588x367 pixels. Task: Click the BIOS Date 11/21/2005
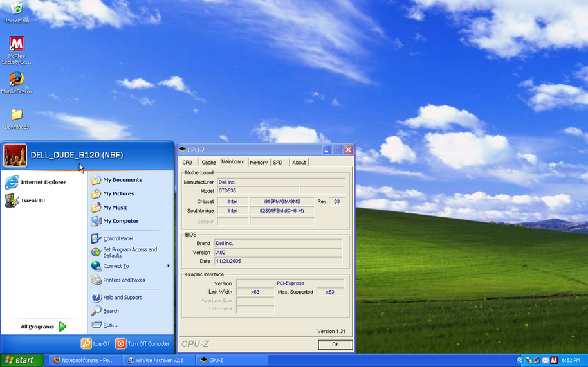coord(279,261)
